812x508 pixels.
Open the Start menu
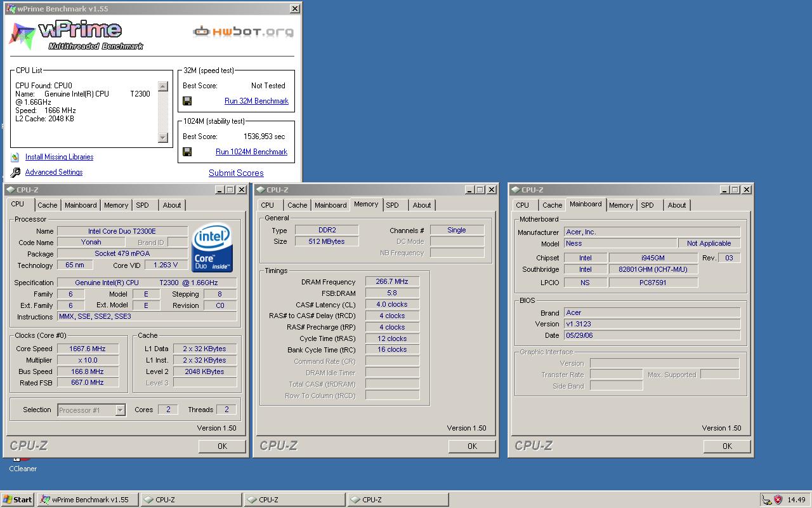(18, 500)
